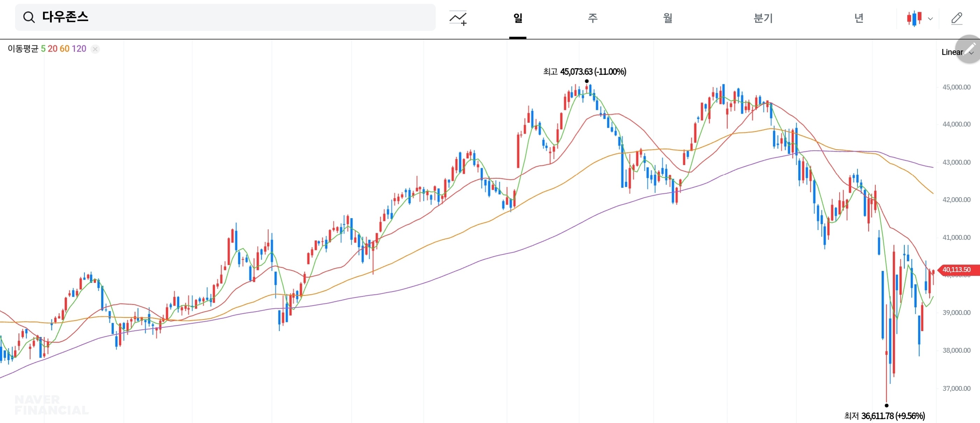The image size is (980, 423).
Task: Click the purple 120-day average period
Action: (79, 49)
